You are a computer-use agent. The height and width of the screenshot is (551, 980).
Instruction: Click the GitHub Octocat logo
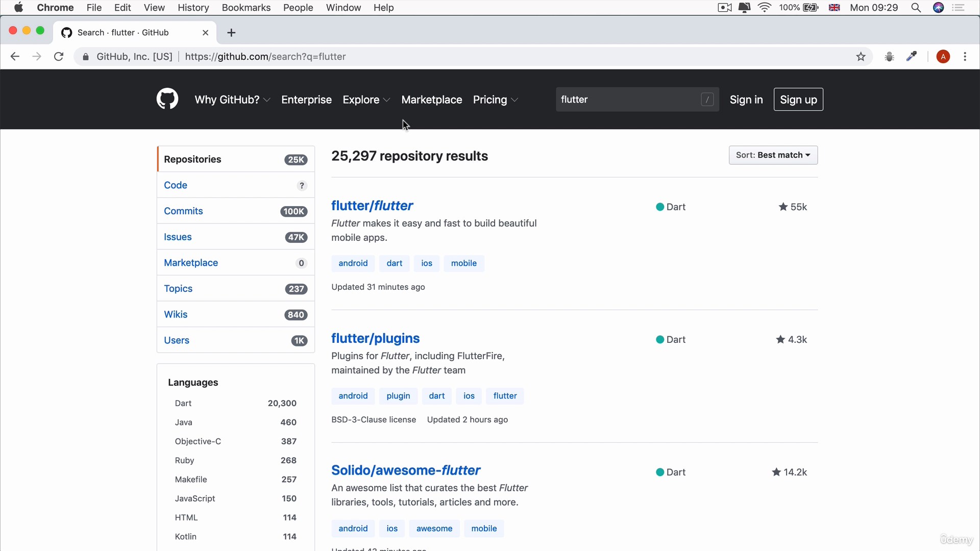(167, 99)
